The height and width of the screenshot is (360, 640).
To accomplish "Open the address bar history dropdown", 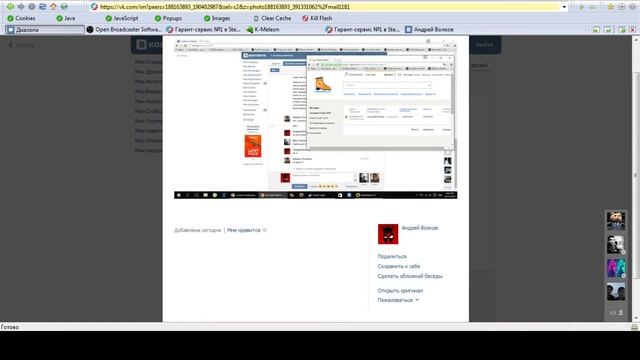I will [564, 7].
